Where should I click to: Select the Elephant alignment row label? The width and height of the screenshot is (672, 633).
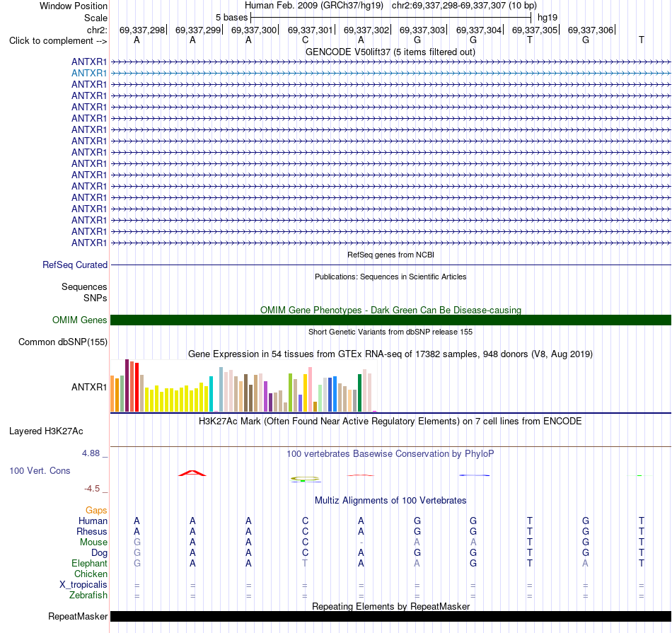[x=90, y=563]
